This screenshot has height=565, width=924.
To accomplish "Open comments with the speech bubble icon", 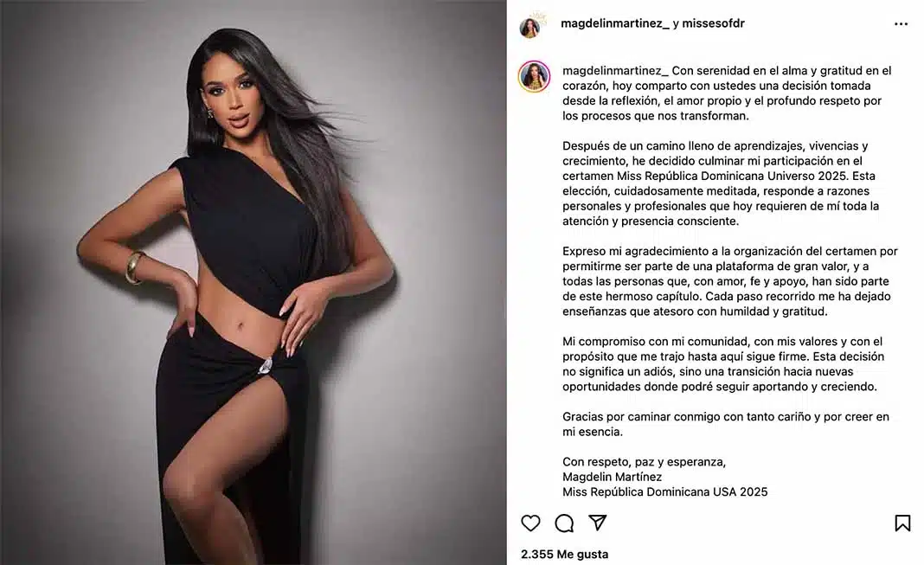I will pos(564,523).
